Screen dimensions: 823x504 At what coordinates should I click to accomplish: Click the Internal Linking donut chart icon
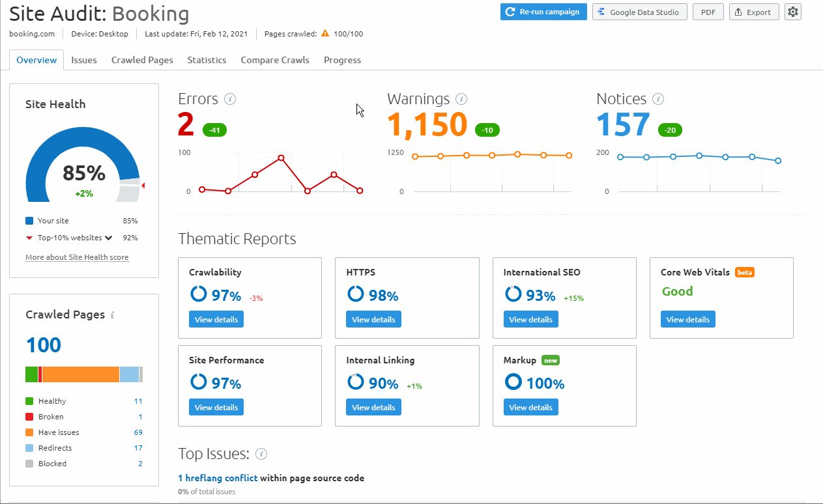[355, 382]
